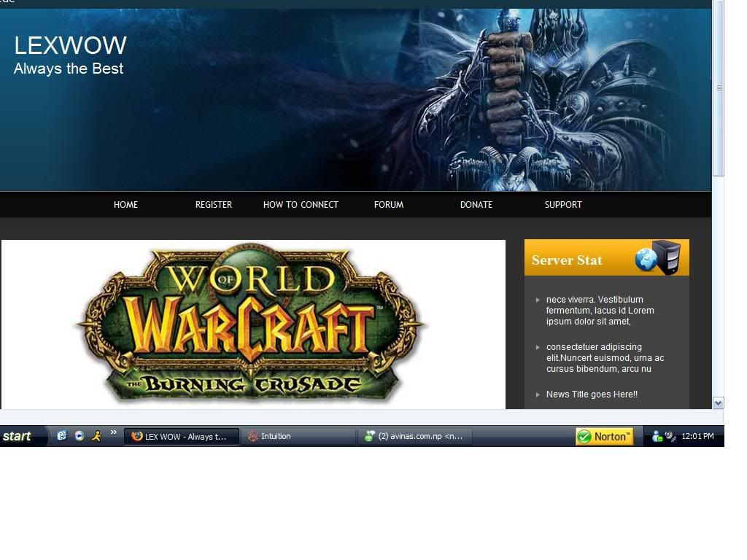
Task: Click the scroll down arrow of page scrollbar
Action: pos(719,402)
